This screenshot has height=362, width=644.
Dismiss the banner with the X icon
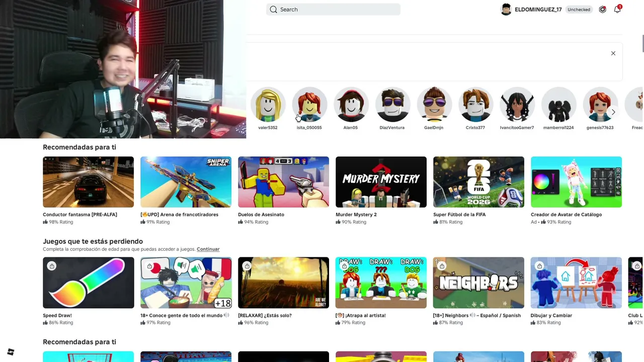point(613,53)
